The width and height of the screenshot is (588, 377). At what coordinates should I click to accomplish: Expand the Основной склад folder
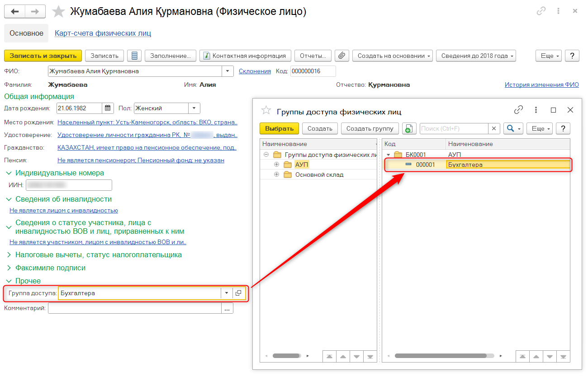point(277,174)
